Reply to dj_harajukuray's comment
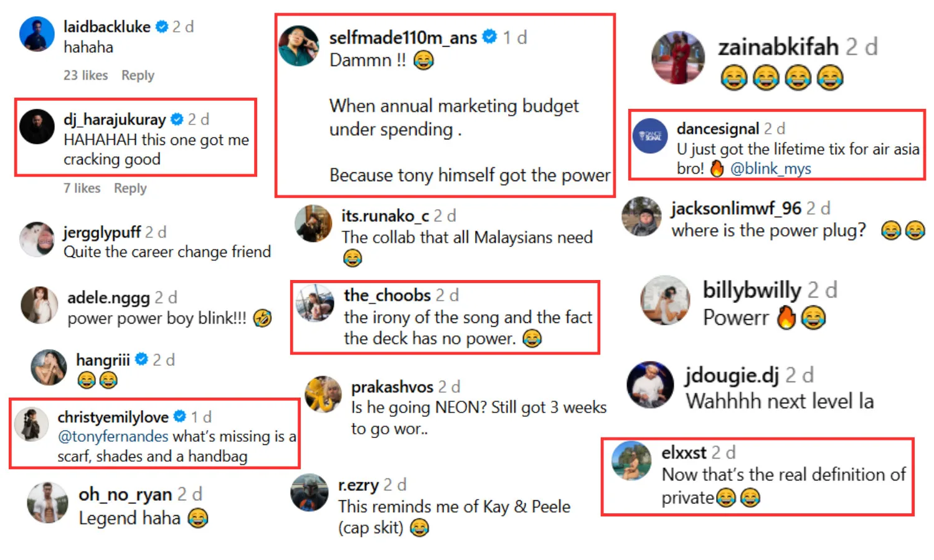Screen dimensions: 934x560 coord(130,188)
